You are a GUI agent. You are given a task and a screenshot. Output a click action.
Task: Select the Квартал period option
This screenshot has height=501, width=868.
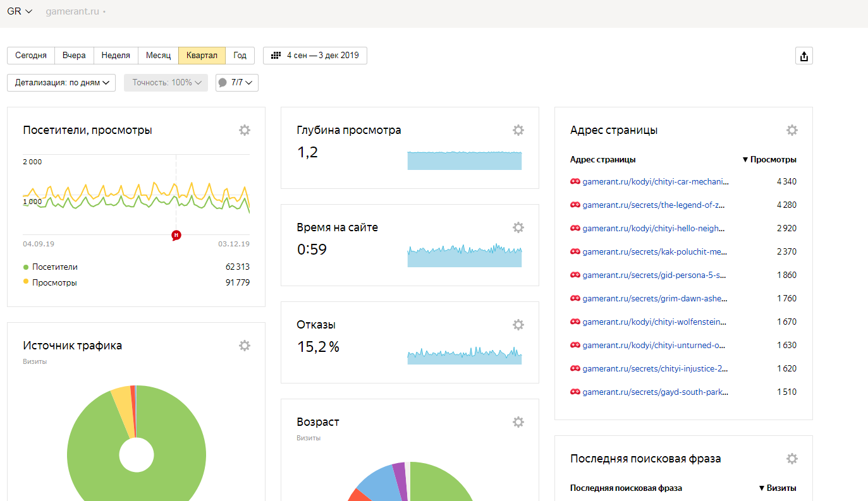(202, 56)
